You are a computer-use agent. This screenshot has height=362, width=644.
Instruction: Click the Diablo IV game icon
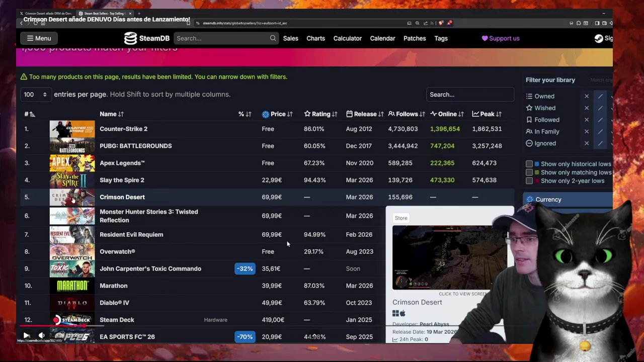point(72,303)
